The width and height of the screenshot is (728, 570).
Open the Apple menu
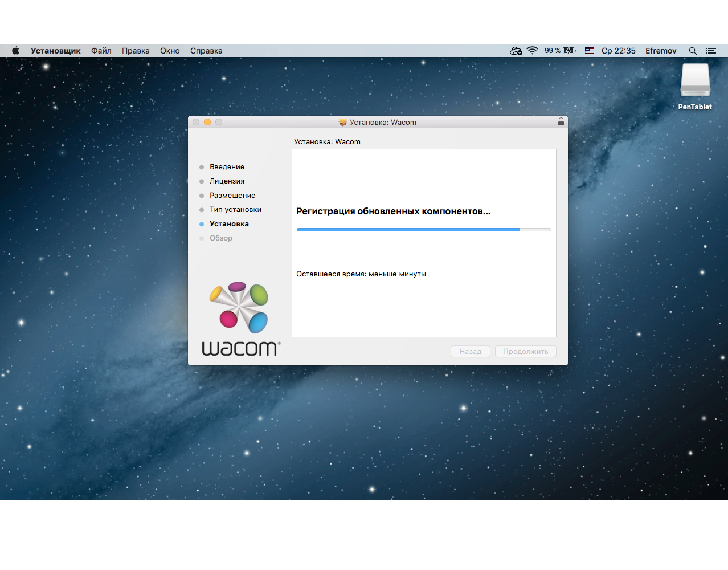(16, 51)
